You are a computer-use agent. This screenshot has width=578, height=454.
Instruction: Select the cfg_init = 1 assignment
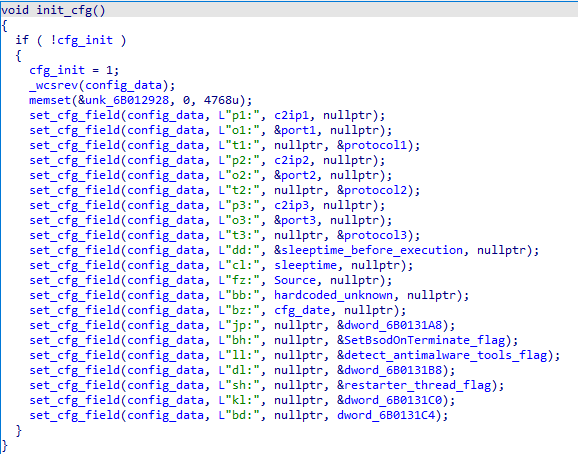[x=73, y=70]
